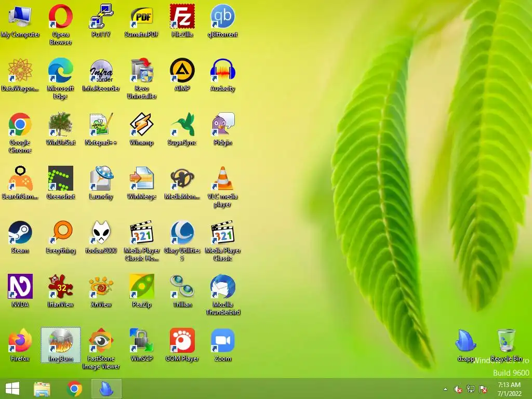532x399 pixels.
Task: Open WinMerge shortcut
Action: pos(141,183)
